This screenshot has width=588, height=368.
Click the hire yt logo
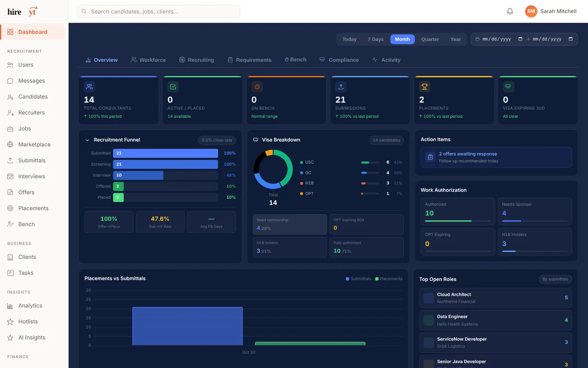pos(23,12)
